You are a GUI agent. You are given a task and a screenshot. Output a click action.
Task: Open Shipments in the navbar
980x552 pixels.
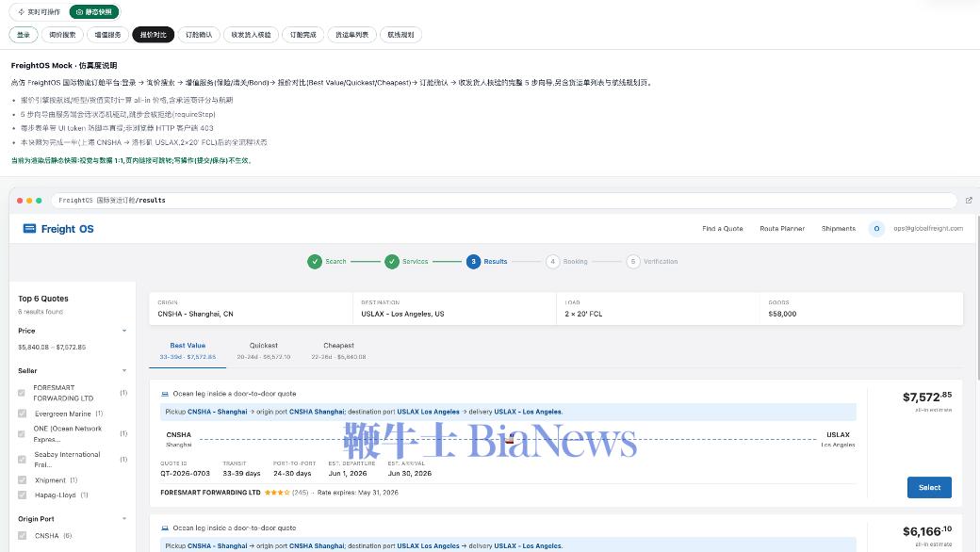click(x=838, y=229)
